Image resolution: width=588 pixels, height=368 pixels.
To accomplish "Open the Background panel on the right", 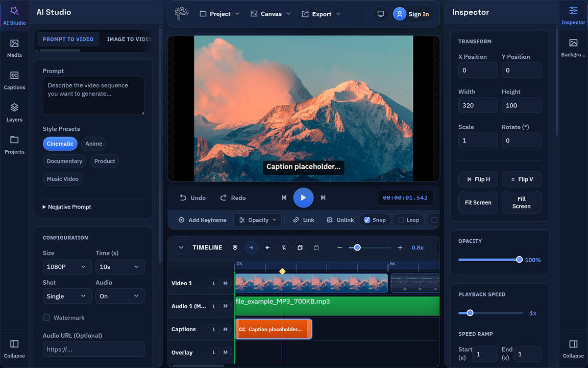I will (573, 48).
